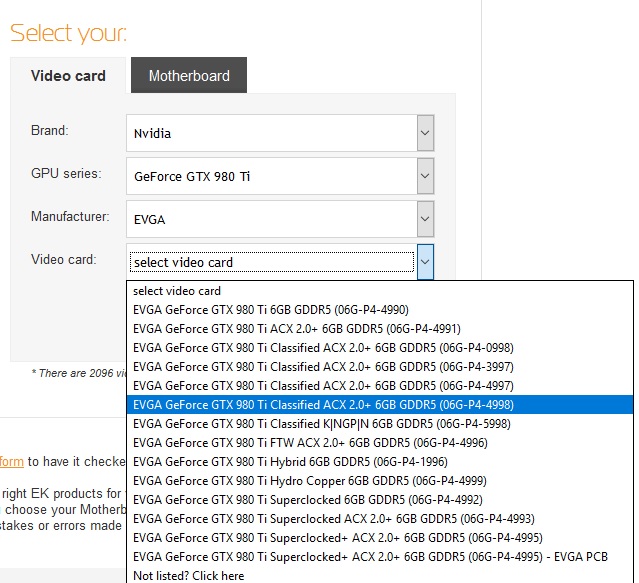Pick Classified ACX 2.0+ (06G-P4-0998)
Viewport: 639px width, 583px height.
[x=380, y=348]
